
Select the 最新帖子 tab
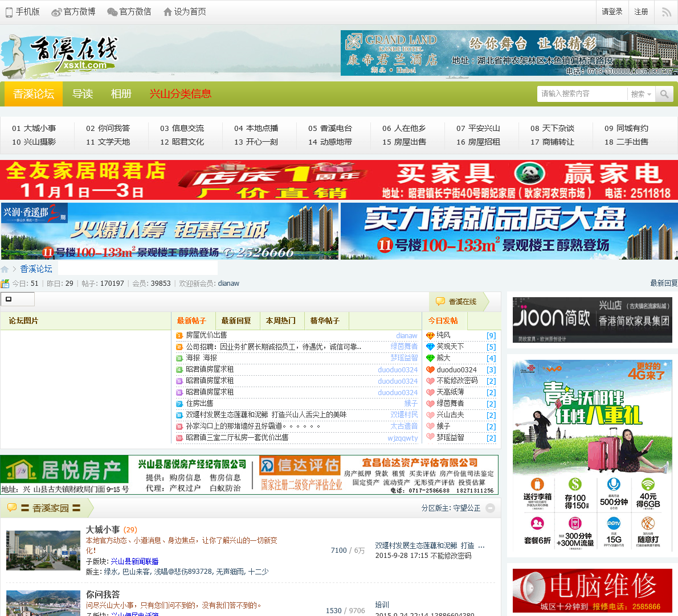[191, 321]
